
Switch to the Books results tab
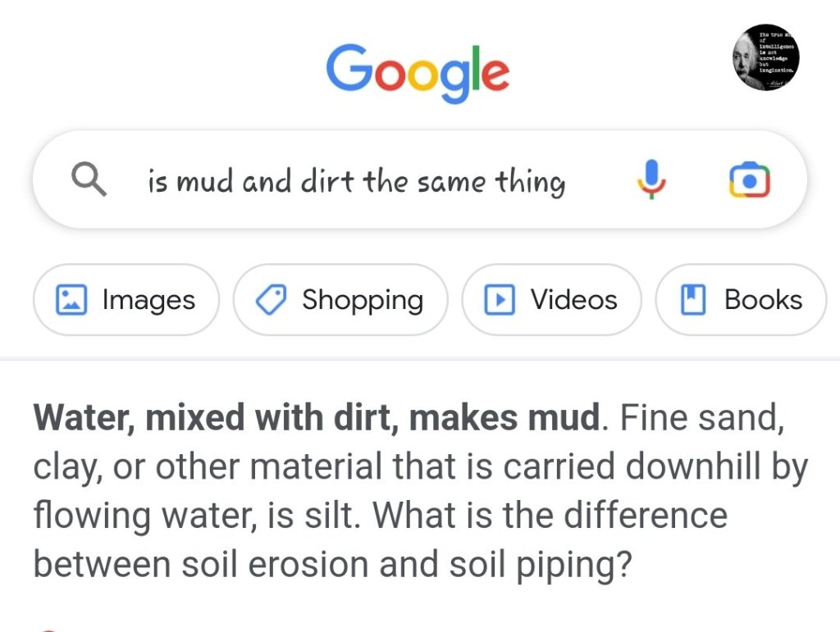pyautogui.click(x=763, y=300)
